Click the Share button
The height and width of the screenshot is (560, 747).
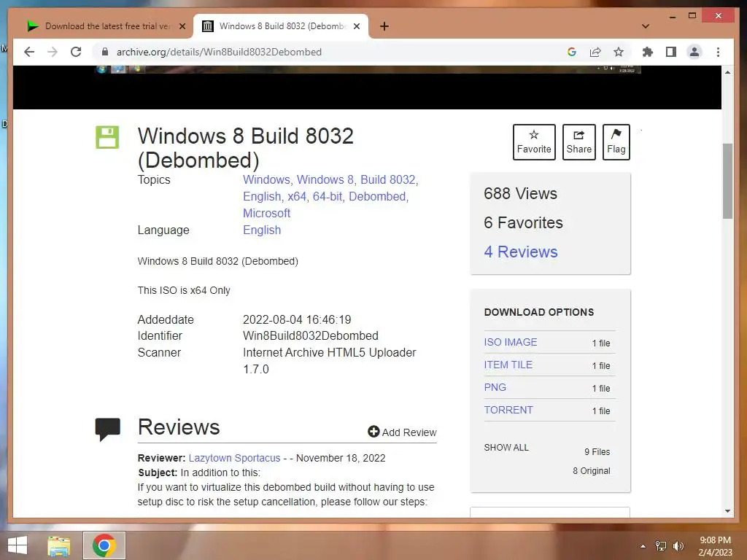pos(578,142)
